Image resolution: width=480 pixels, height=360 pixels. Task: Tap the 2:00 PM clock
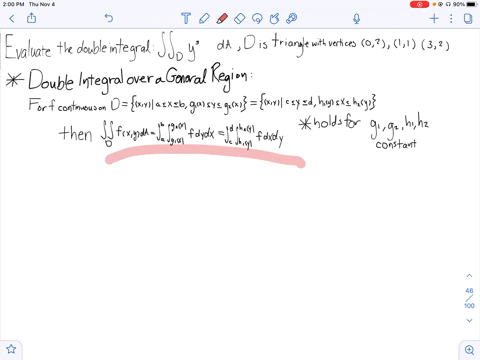[x=13, y=4]
